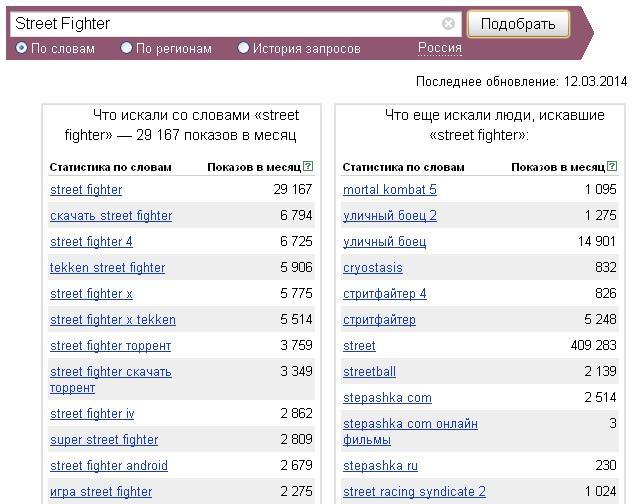Click heading 'Что еще искали люди, искавшие'
The height and width of the screenshot is (504, 641).
(495, 115)
